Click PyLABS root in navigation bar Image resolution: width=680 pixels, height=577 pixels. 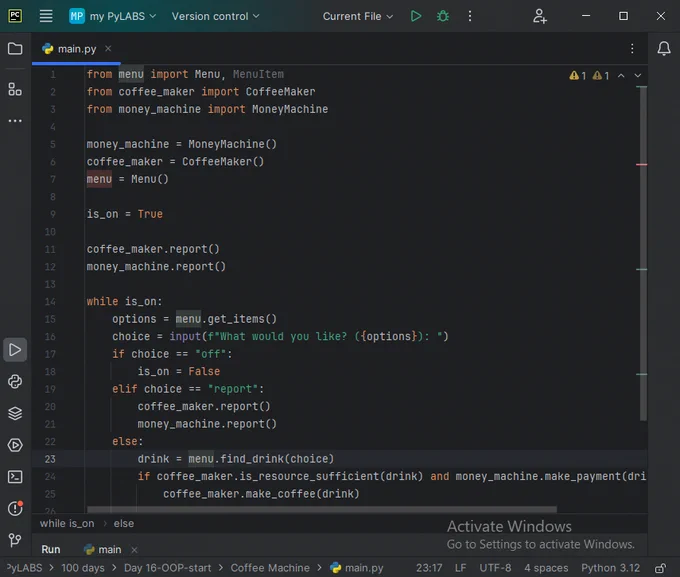point(24,568)
